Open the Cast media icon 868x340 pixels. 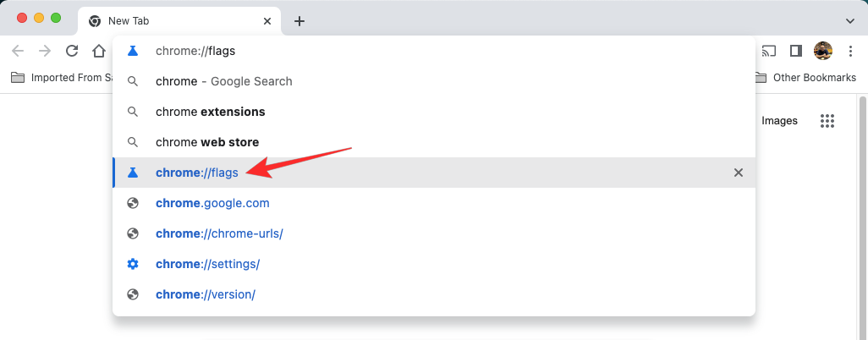769,51
